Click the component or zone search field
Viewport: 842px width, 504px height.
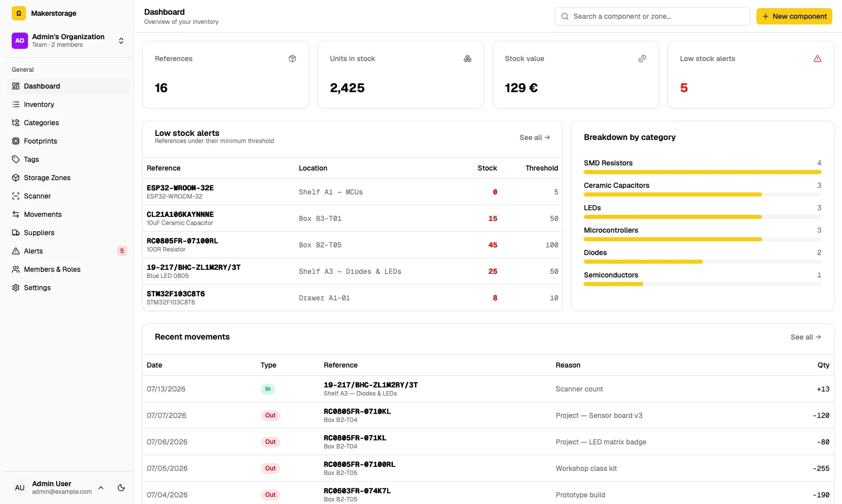[652, 16]
